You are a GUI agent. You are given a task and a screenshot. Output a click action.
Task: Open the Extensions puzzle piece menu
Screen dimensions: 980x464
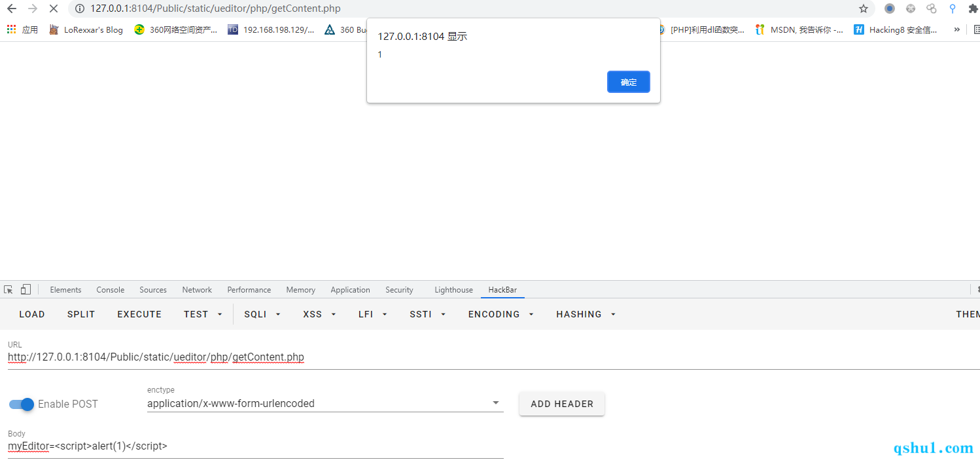973,9
